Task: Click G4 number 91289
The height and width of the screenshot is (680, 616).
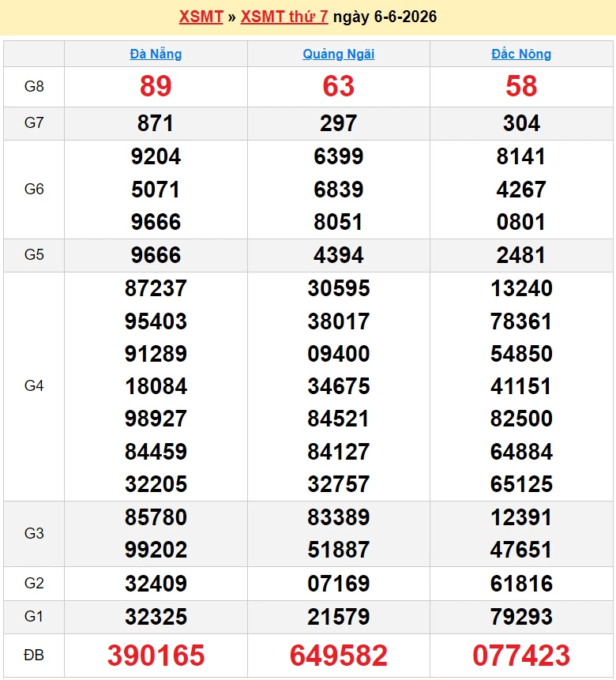Action: tap(156, 354)
